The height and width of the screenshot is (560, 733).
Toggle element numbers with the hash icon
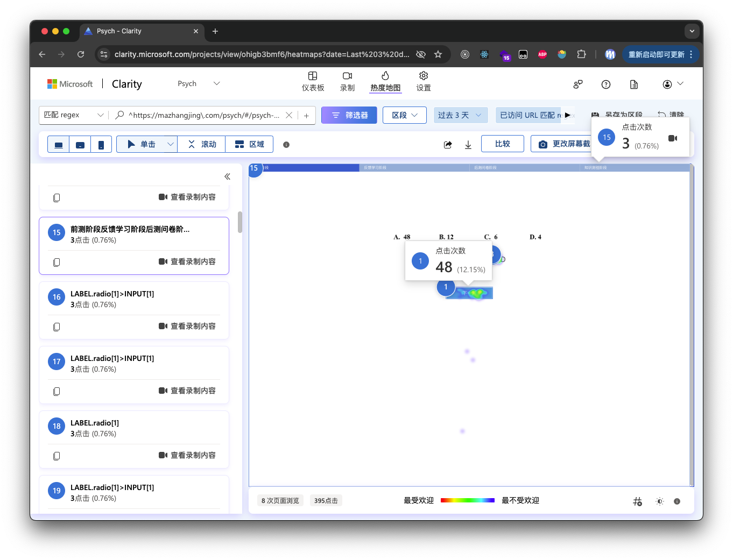[x=637, y=501]
